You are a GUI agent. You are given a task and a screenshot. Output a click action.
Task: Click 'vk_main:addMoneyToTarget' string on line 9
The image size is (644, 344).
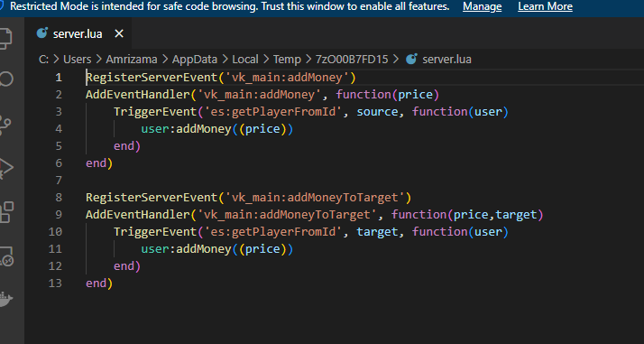287,215
